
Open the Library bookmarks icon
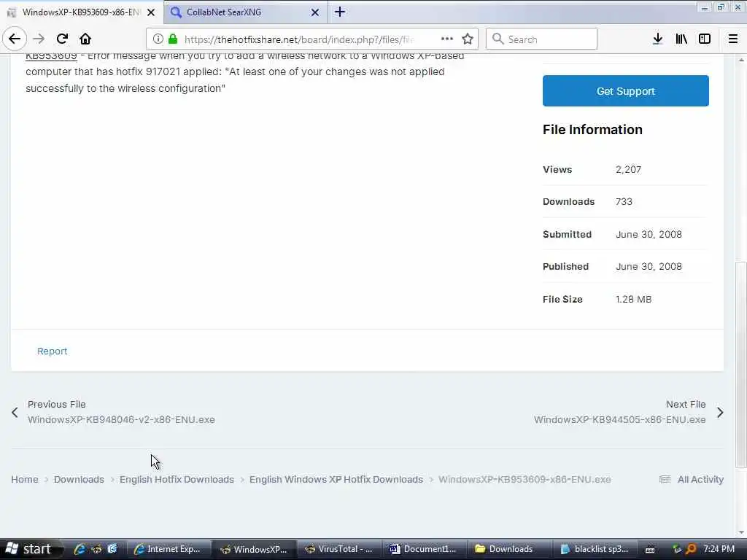[681, 39]
